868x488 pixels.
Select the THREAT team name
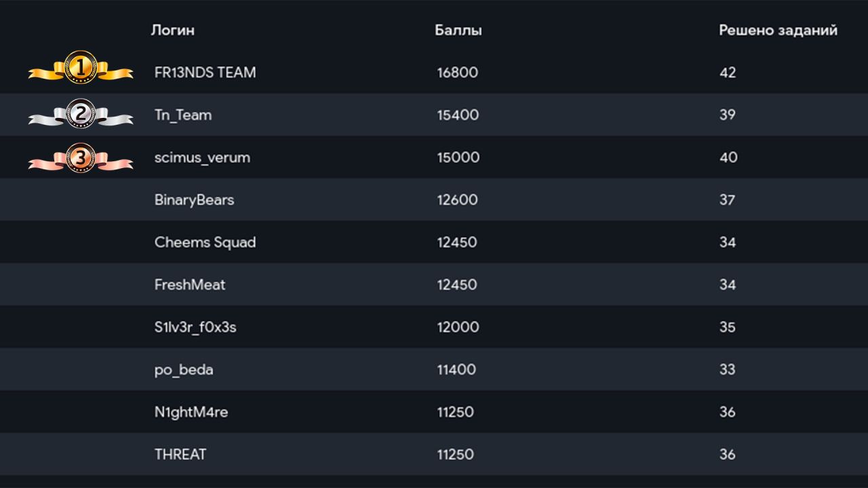(x=180, y=455)
